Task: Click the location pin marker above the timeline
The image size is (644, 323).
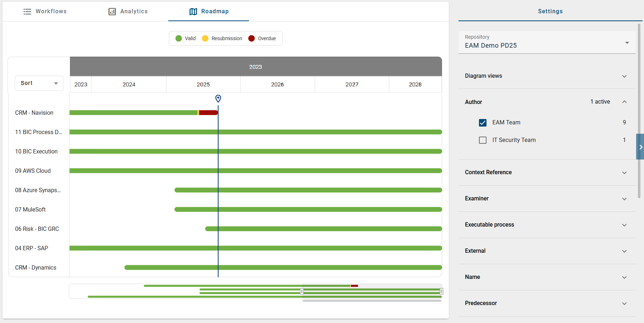Action: pos(218,98)
